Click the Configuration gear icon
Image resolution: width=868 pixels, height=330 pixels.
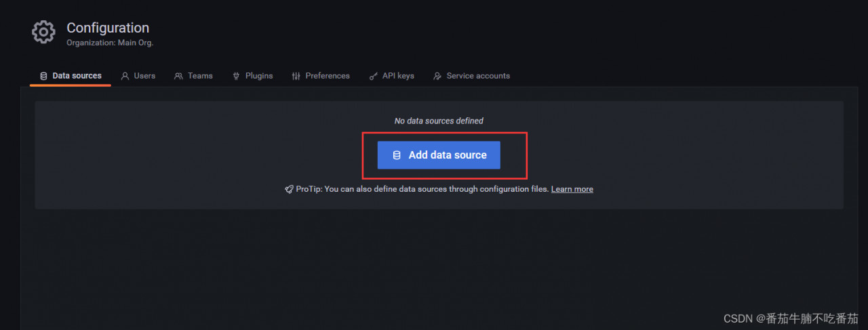point(43,33)
